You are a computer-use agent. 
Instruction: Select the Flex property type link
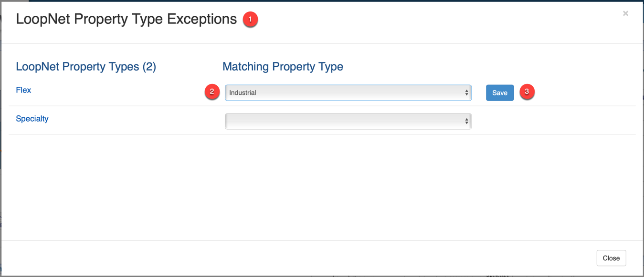[23, 90]
